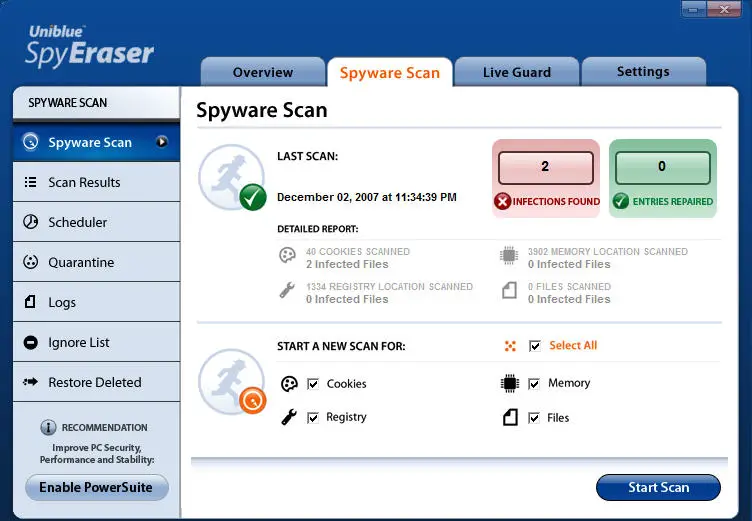This screenshot has height=521, width=752.
Task: Open Scan Results in the sidebar
Action: pyautogui.click(x=96, y=182)
